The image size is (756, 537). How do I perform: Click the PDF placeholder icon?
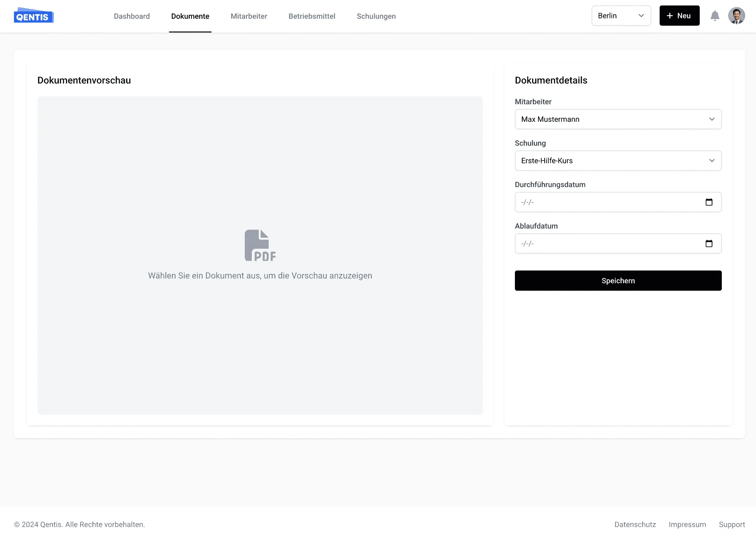click(x=260, y=245)
